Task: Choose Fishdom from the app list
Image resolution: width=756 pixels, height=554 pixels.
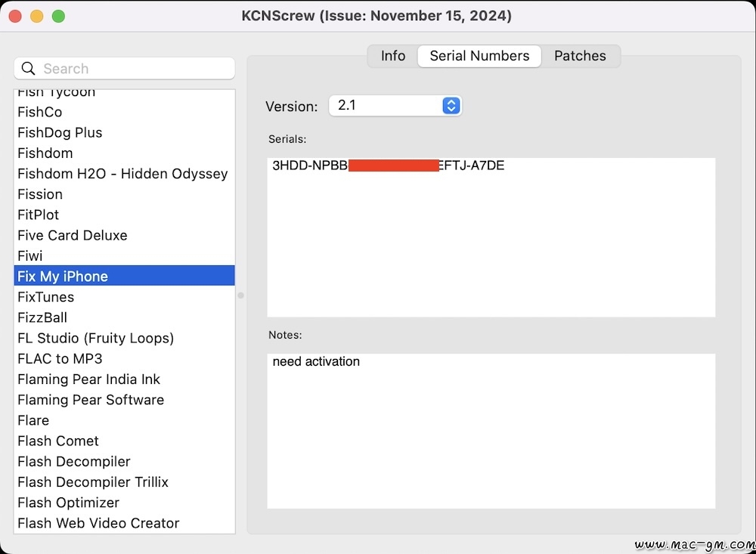Action: tap(125, 153)
